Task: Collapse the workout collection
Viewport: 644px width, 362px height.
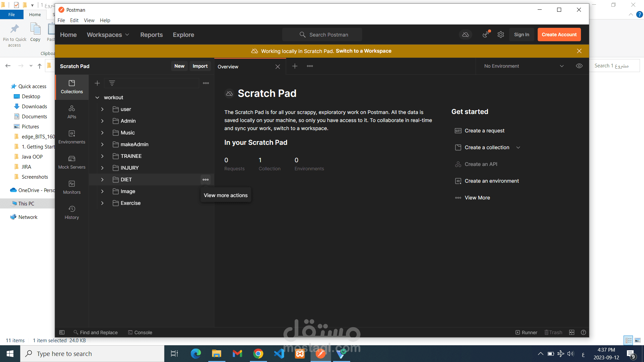Action: point(97,98)
